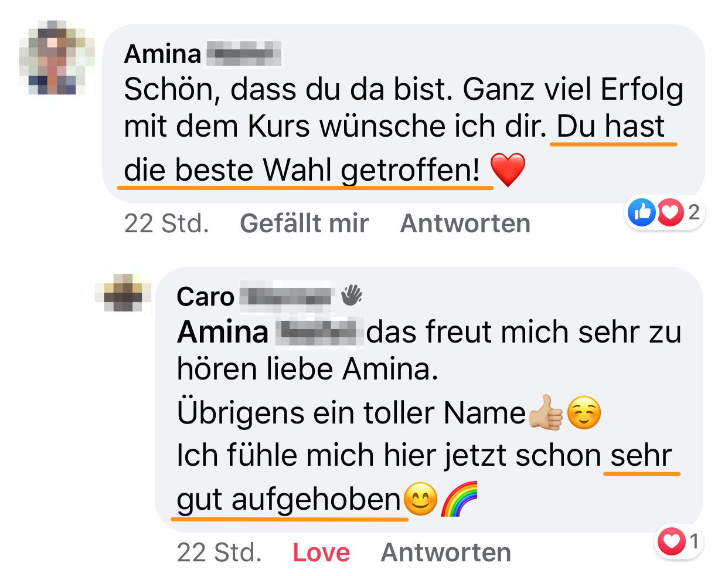Click heart reaction icon on Caro's reply
728x576 pixels.
coord(672,541)
